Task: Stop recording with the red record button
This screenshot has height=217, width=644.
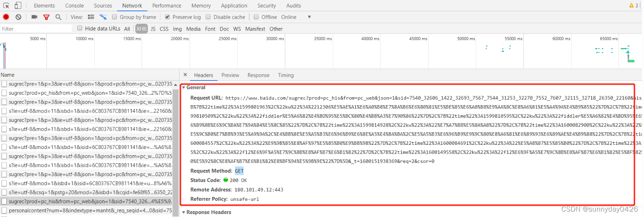Action: (x=6, y=17)
